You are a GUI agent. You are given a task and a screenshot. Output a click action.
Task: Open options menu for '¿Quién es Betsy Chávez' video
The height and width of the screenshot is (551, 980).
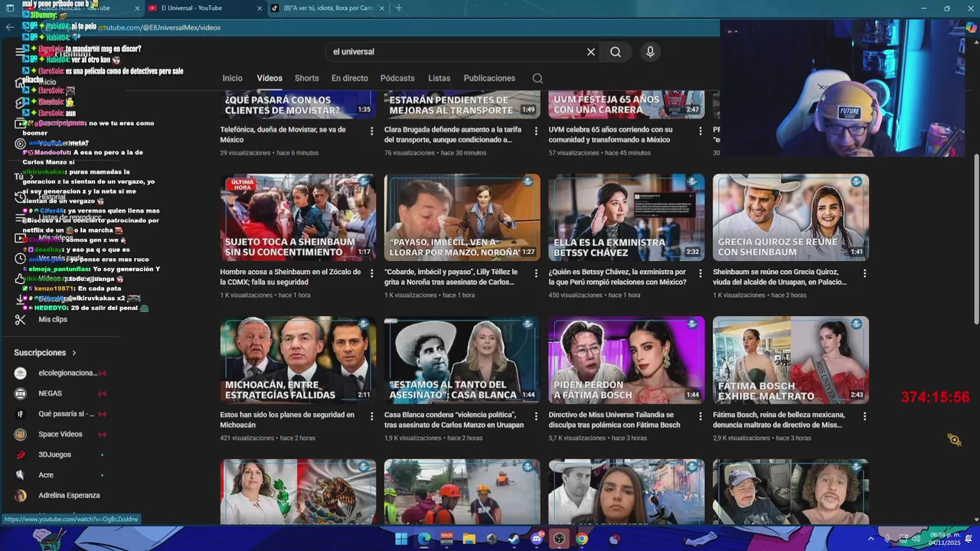click(x=701, y=273)
